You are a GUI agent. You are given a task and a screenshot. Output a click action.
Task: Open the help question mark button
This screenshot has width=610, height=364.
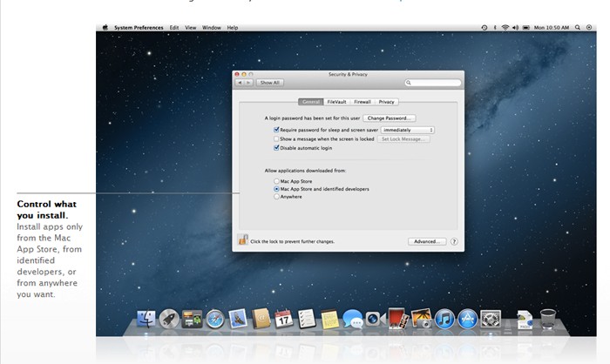(454, 241)
